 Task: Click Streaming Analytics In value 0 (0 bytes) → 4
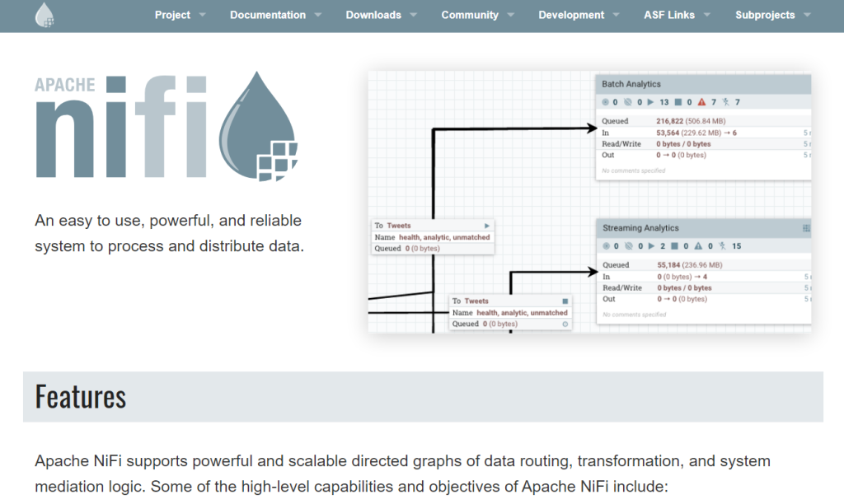682,277
